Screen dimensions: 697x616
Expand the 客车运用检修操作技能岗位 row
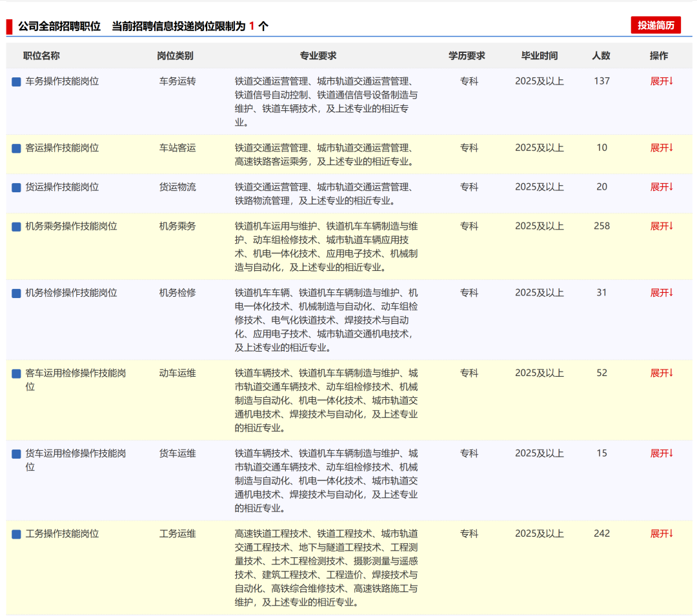pyautogui.click(x=662, y=373)
